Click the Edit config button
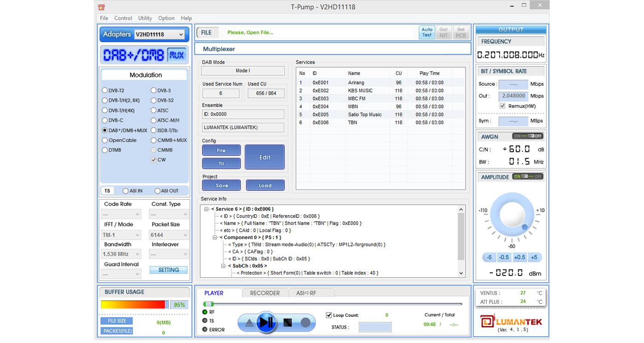This screenshot has height=343, width=644. tap(264, 157)
